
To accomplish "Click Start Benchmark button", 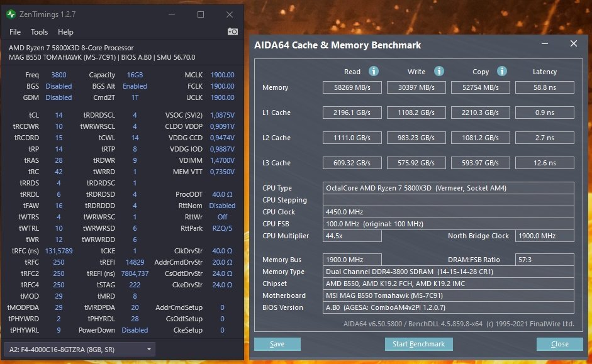I will coord(419,344).
